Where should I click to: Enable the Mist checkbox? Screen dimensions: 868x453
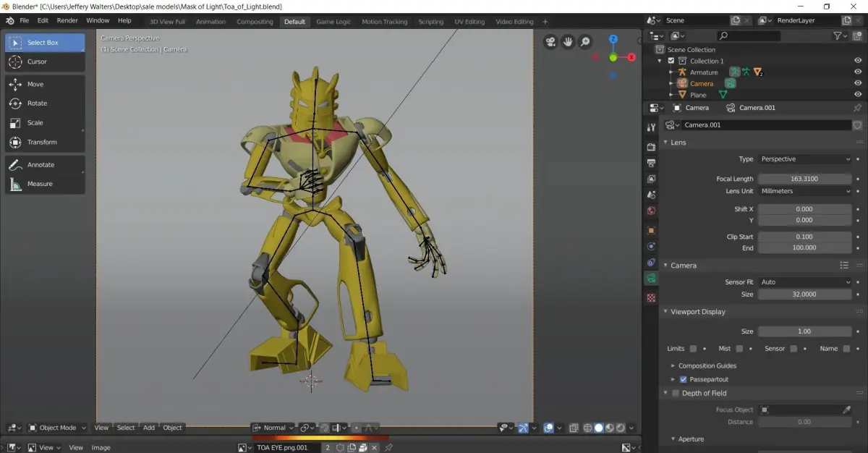(739, 349)
